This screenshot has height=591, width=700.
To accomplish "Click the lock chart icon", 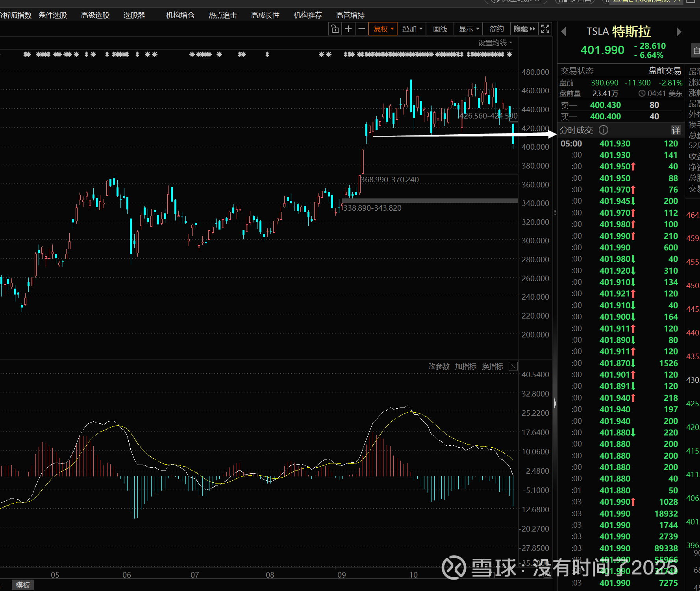I will 335,29.
